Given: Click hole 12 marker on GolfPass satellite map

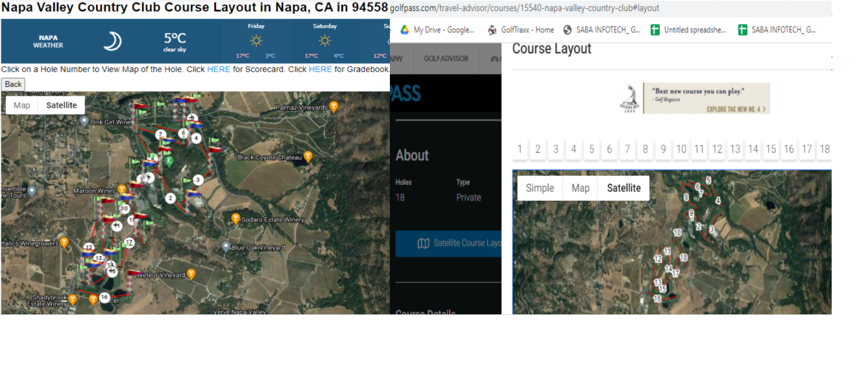Looking at the screenshot, I should [658, 259].
